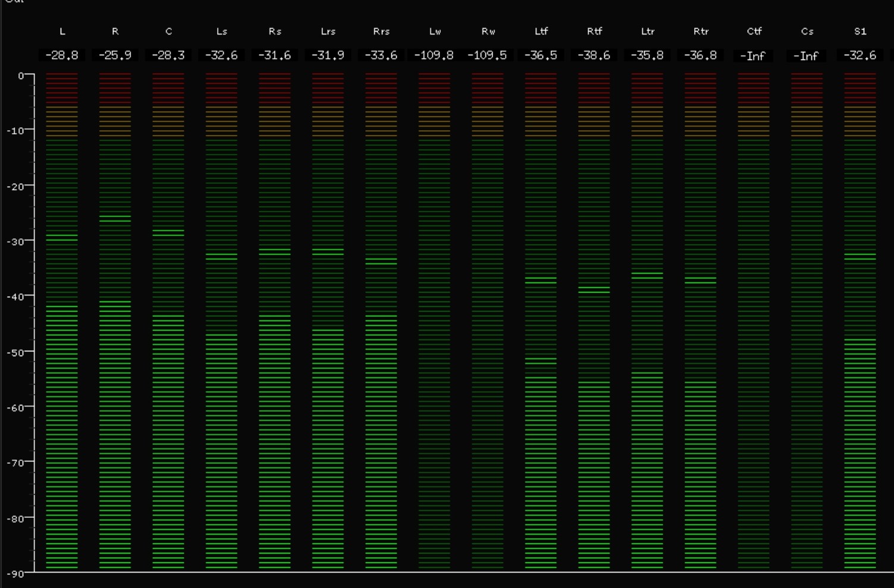
Task: Select the Lw peak value -109.8
Action: (x=434, y=55)
